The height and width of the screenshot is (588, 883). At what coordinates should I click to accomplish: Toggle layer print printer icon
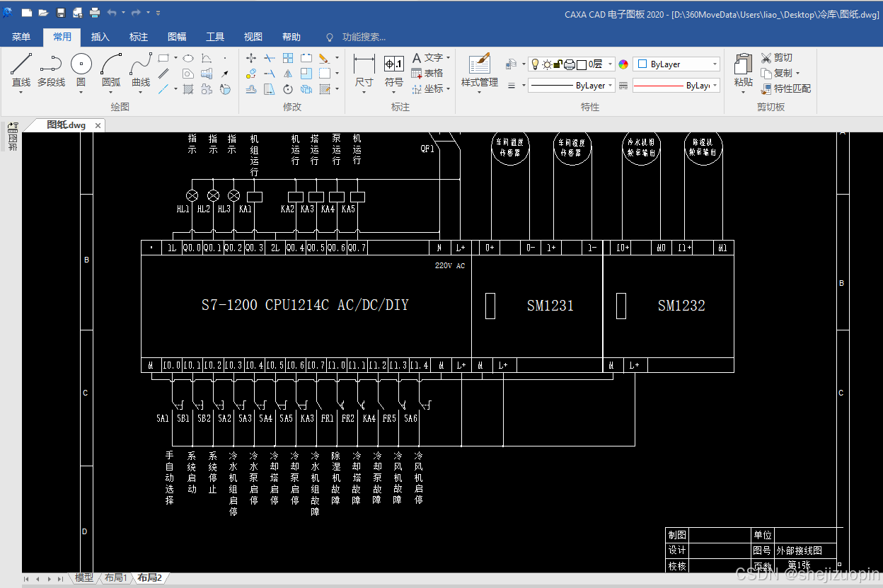pos(570,64)
